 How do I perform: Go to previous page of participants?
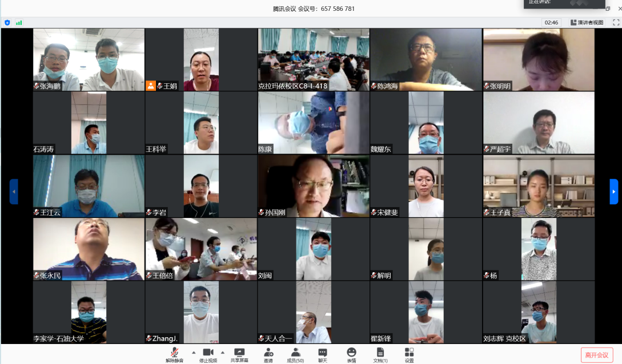pos(14,192)
